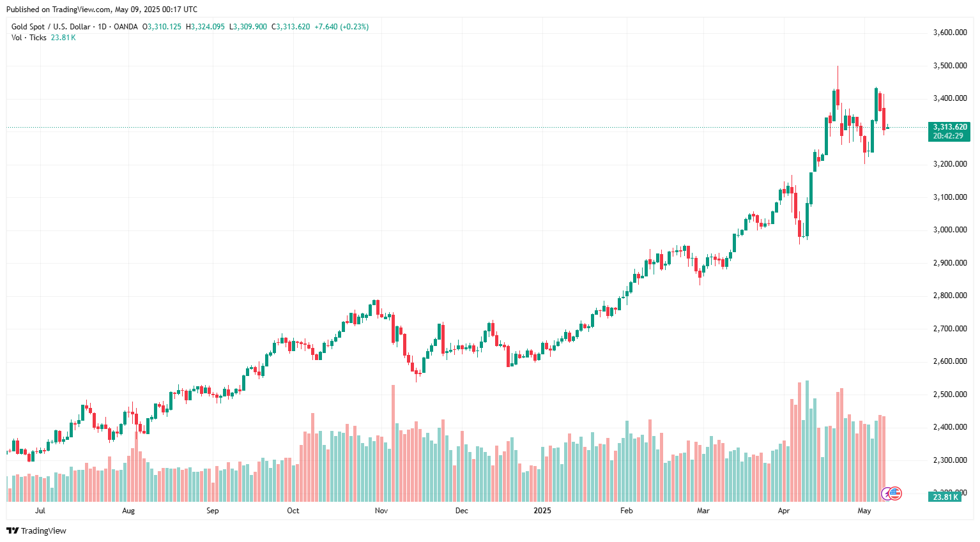Click the Apr label on the time axis
This screenshot has height=542, width=980.
(784, 511)
